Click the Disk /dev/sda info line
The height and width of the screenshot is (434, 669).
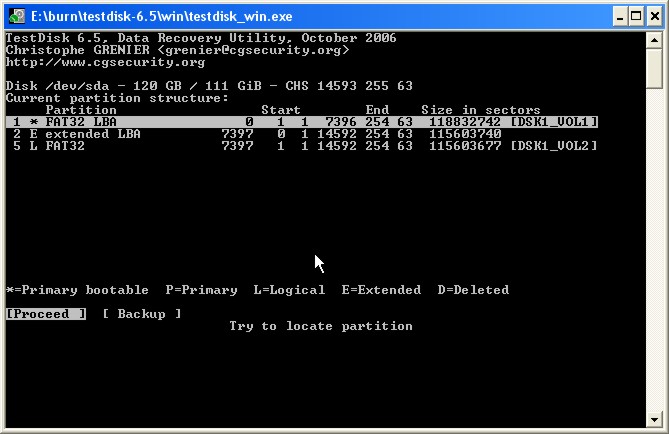[x=209, y=86]
